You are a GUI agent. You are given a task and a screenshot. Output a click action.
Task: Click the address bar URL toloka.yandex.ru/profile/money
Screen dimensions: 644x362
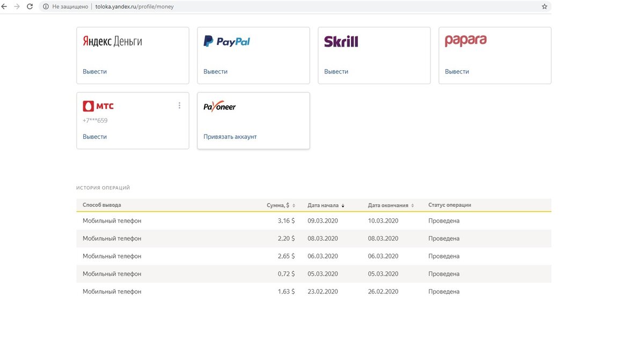[134, 6]
